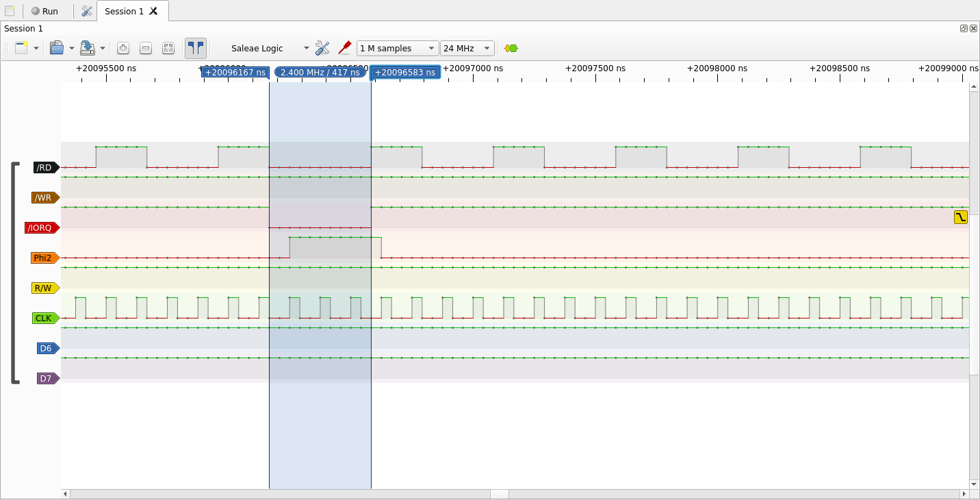Select the R/W channel label
980x500 pixels.
46,288
